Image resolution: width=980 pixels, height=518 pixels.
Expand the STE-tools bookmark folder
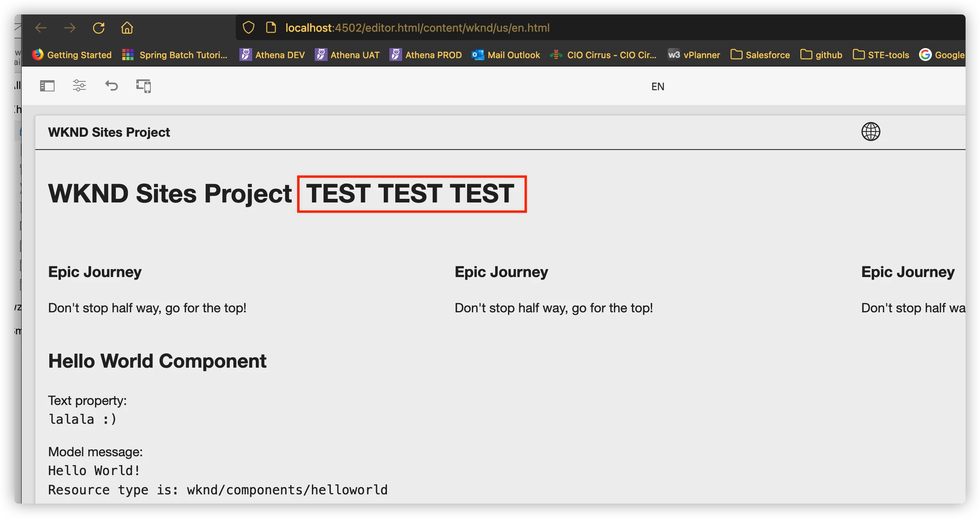(x=881, y=55)
